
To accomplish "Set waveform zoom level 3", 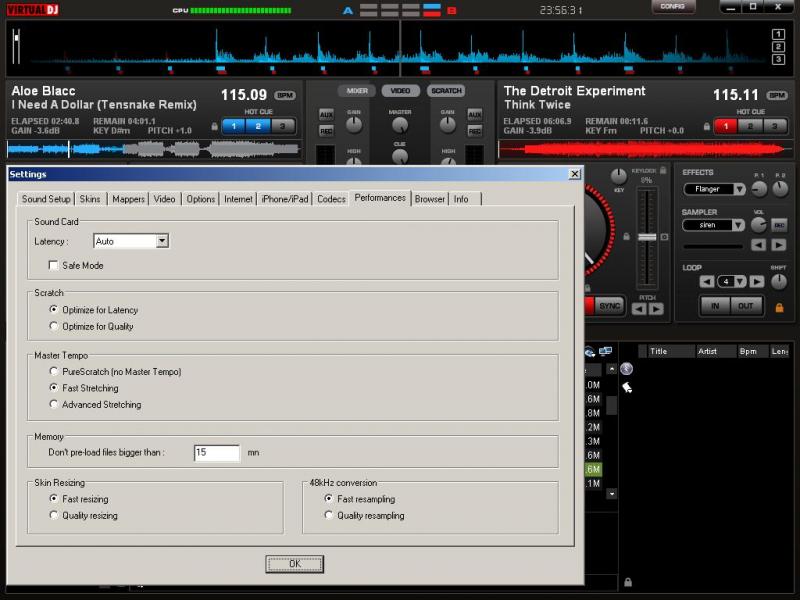I will (x=778, y=60).
